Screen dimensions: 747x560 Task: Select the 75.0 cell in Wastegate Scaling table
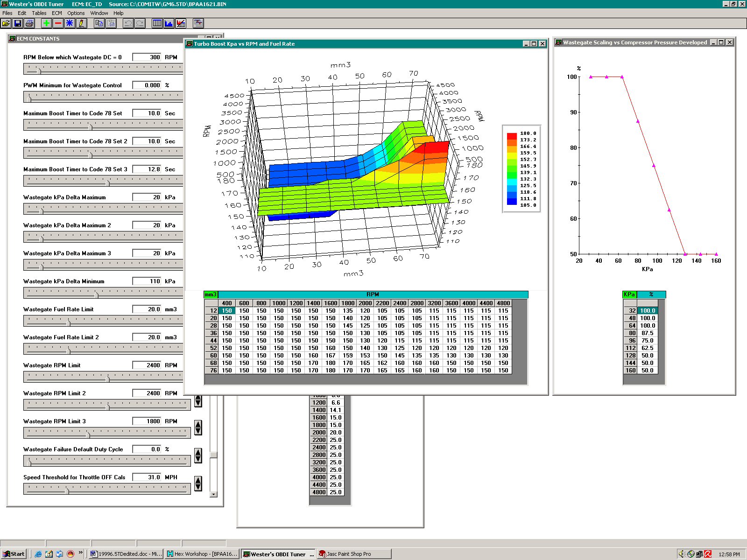click(648, 341)
